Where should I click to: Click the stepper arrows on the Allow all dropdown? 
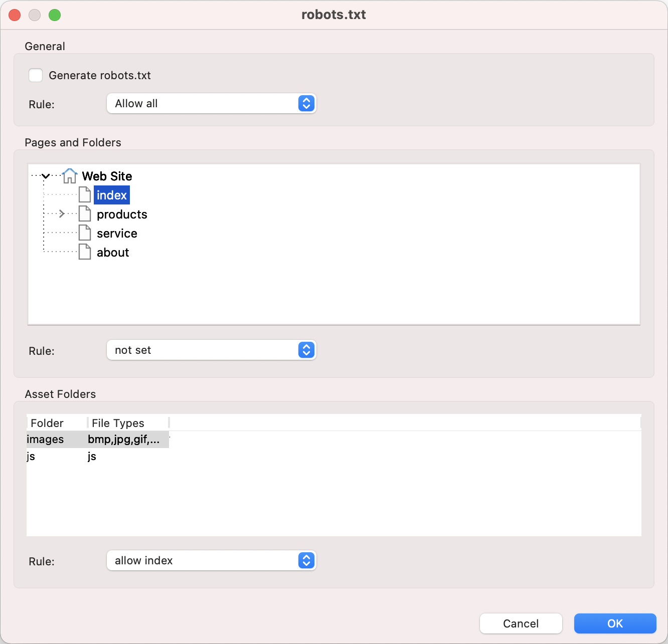(x=306, y=103)
